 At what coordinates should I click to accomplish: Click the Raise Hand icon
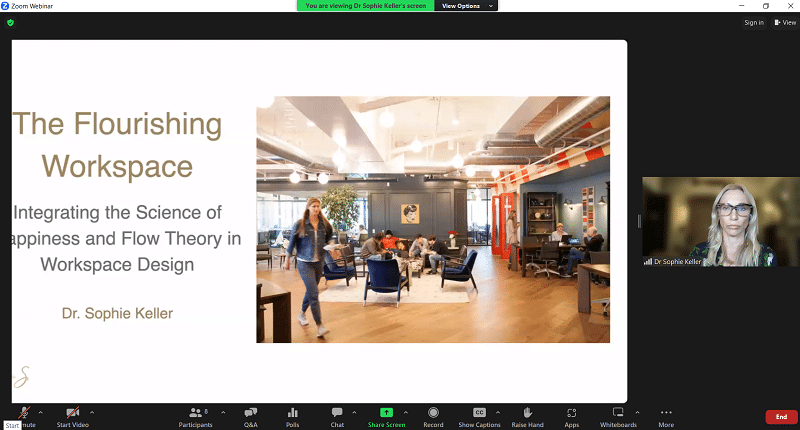[x=527, y=413]
